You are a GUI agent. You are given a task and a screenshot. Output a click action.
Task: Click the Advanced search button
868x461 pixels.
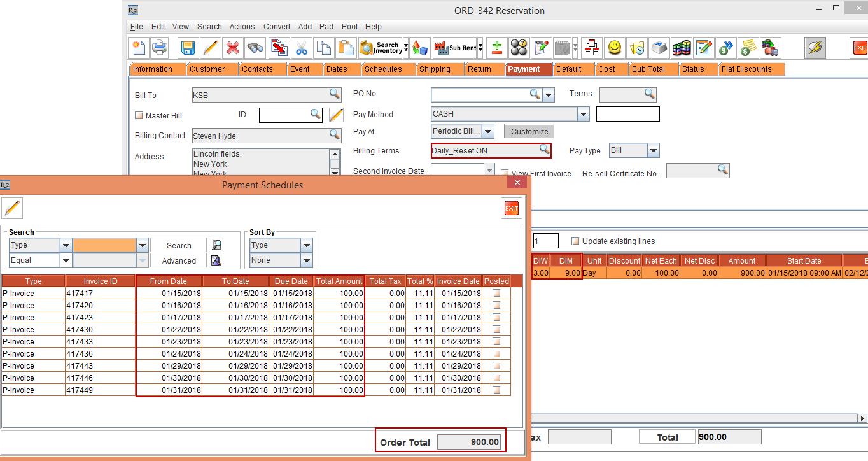click(x=179, y=260)
